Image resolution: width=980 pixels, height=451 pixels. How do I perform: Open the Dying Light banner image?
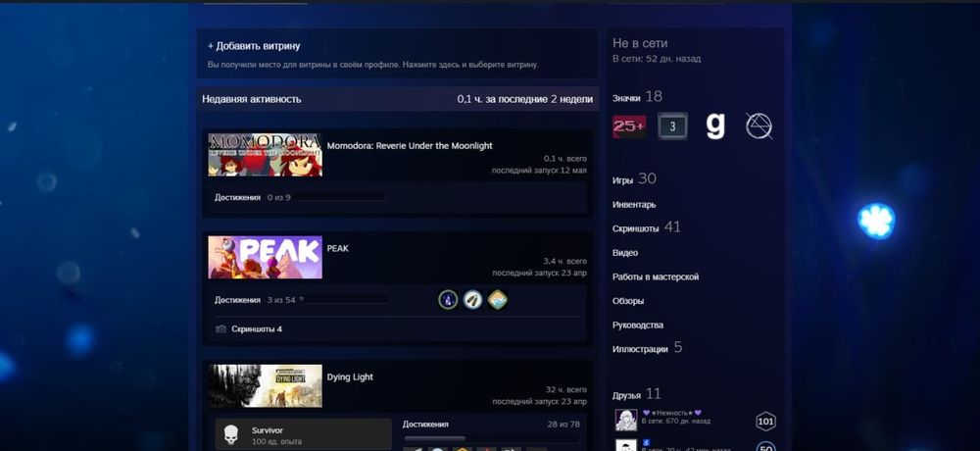265,386
